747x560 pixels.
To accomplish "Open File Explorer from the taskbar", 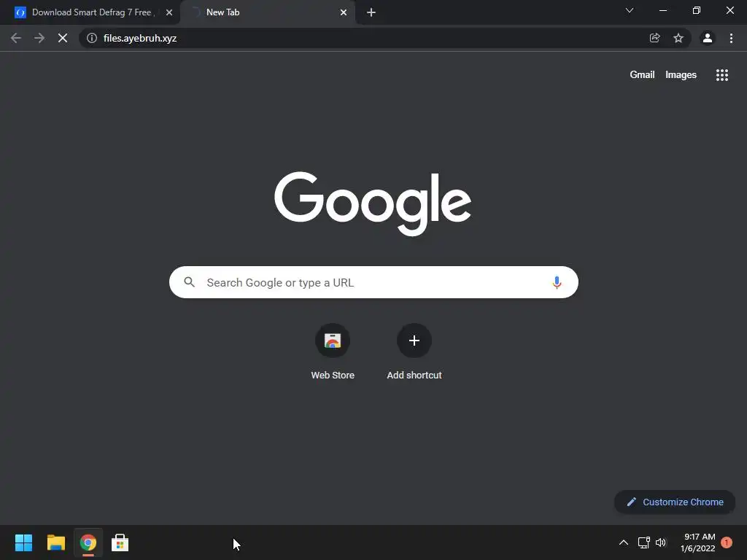I will (55, 542).
